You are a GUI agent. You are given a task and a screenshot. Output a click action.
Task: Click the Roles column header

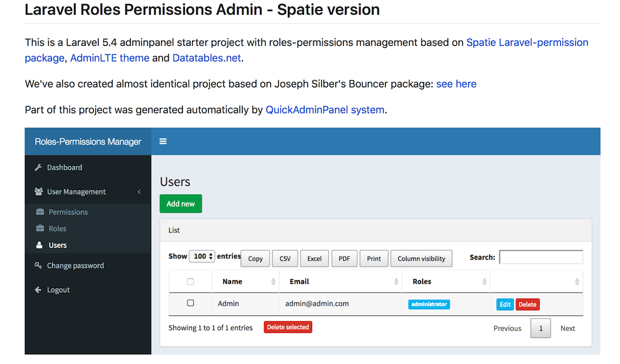pyautogui.click(x=422, y=282)
